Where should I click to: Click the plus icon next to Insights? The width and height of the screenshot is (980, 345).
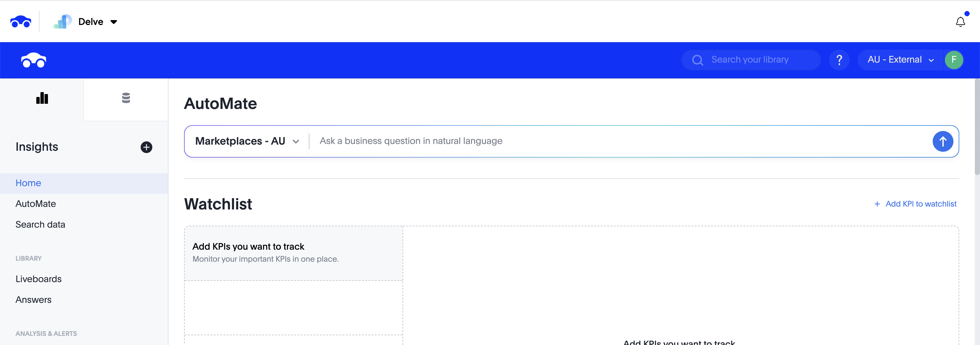tap(146, 147)
